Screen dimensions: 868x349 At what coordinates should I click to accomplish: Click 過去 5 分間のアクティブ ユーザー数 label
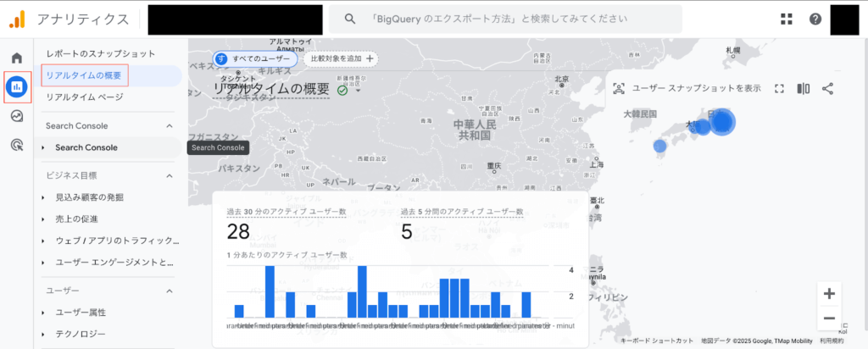tap(462, 211)
